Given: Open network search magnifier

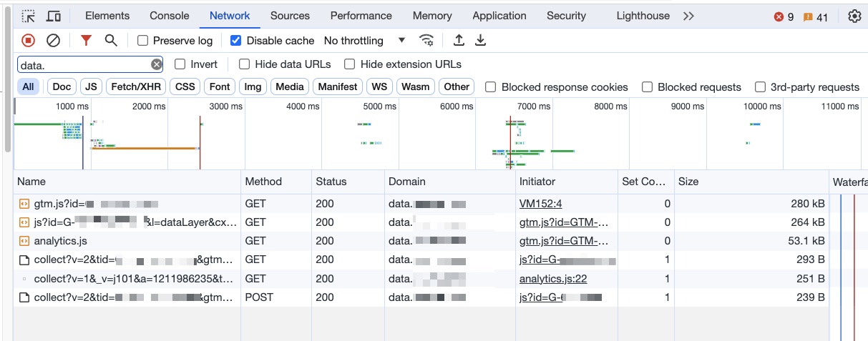Looking at the screenshot, I should [111, 41].
